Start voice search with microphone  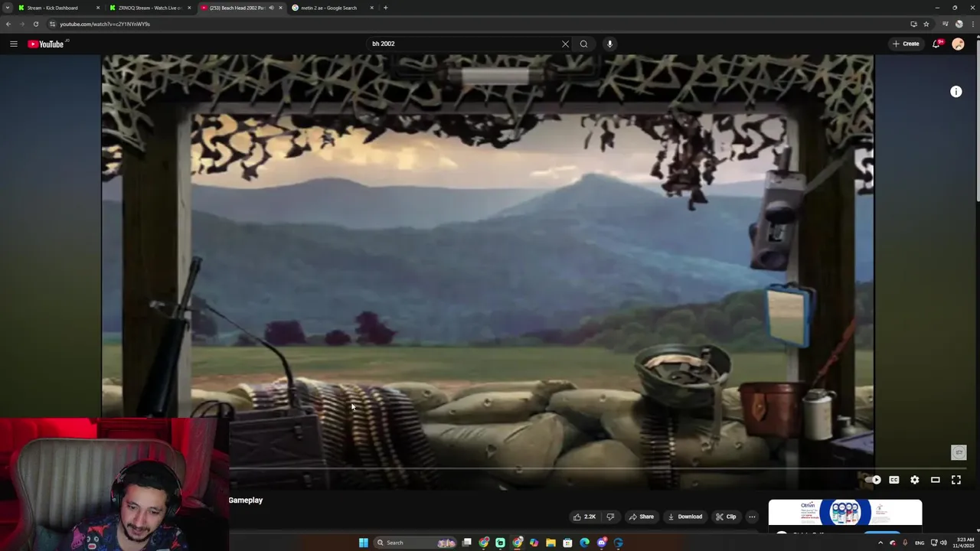point(609,44)
